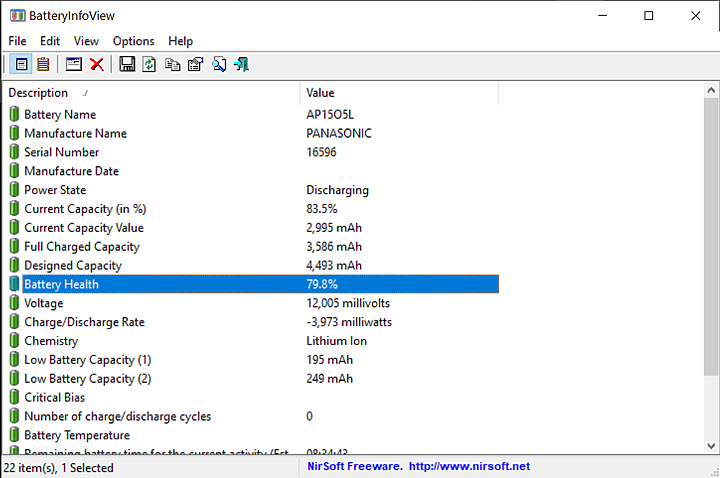Click the Discharging value cell
720x478 pixels.
coord(338,190)
